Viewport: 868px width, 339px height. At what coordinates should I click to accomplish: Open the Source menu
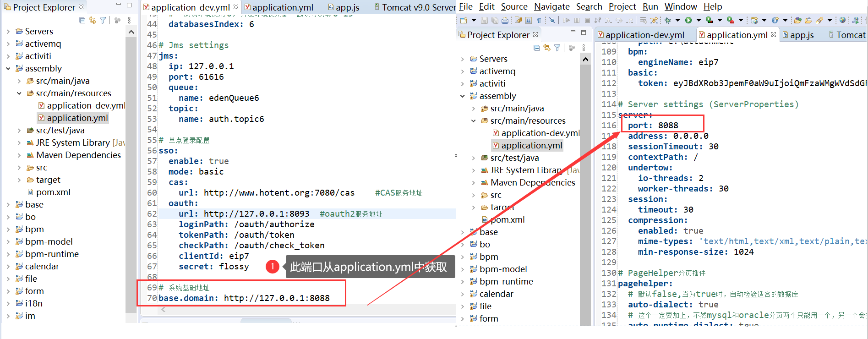tap(514, 6)
